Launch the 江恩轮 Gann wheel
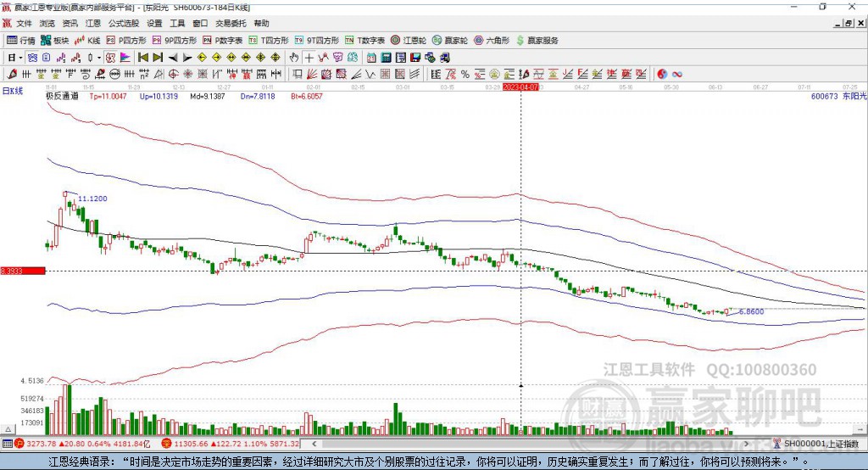The width and height of the screenshot is (868, 470). (x=409, y=41)
